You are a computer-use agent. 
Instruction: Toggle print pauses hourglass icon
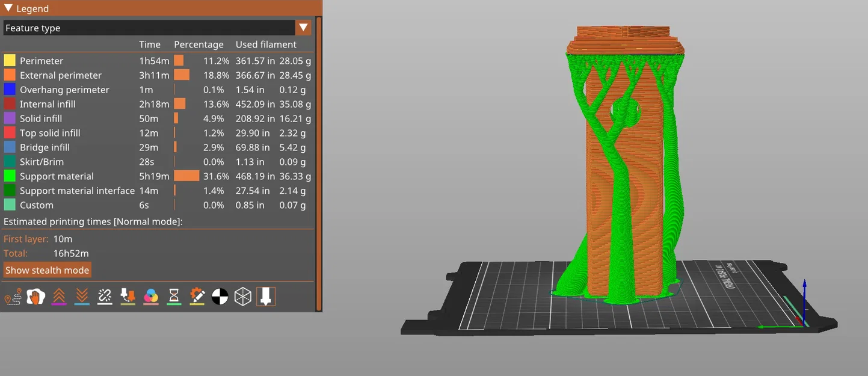click(x=174, y=297)
